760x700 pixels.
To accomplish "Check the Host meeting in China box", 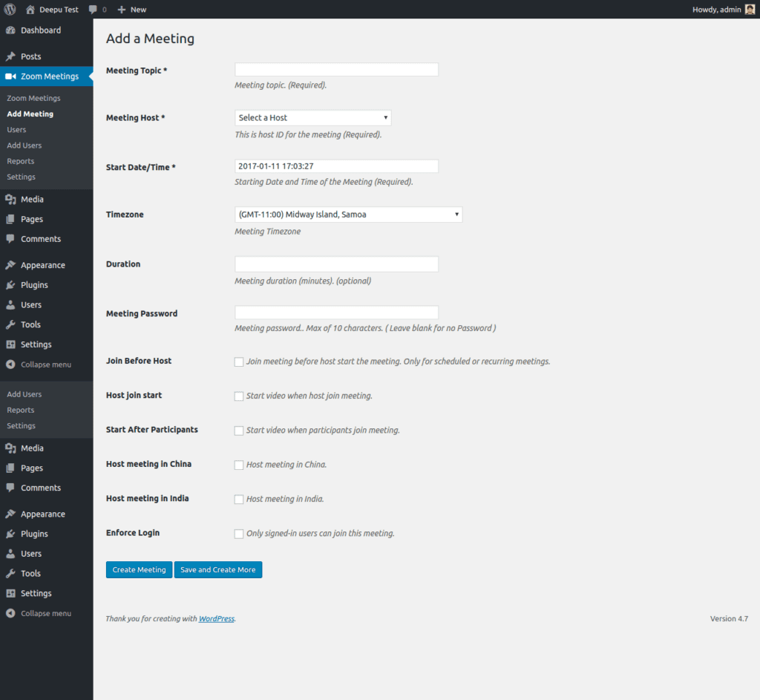I will click(239, 465).
